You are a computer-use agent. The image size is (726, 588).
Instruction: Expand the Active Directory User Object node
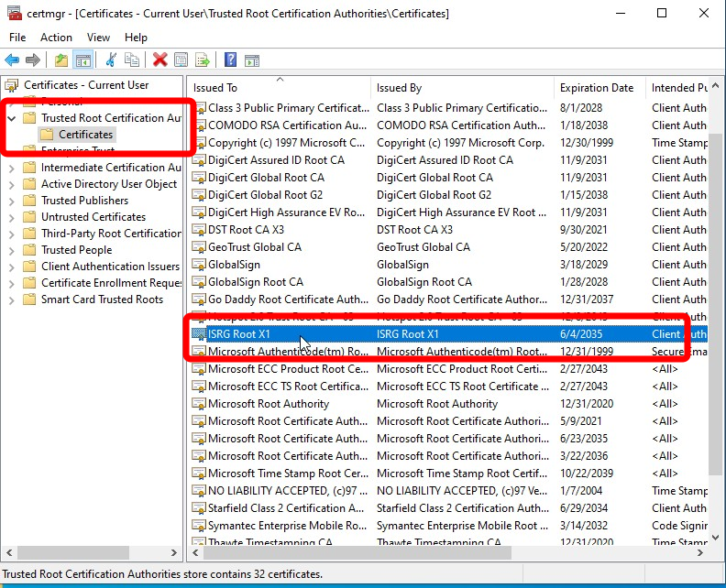pos(12,185)
